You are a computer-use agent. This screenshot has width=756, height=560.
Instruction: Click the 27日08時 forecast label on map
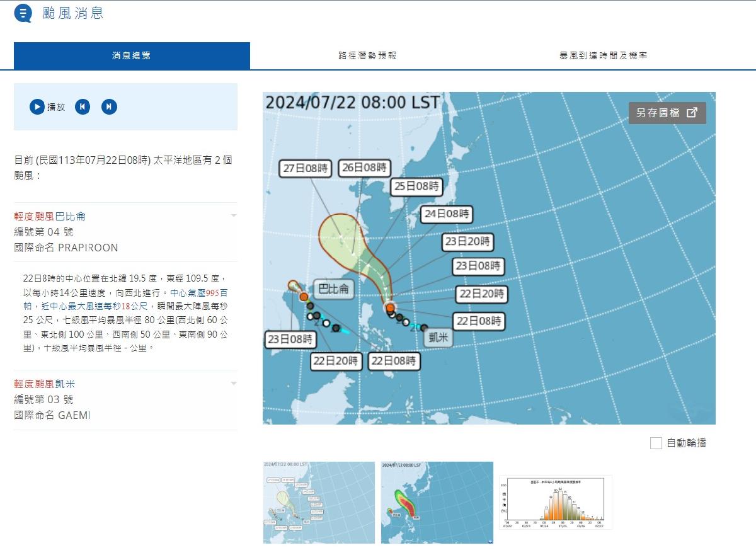[x=305, y=168]
